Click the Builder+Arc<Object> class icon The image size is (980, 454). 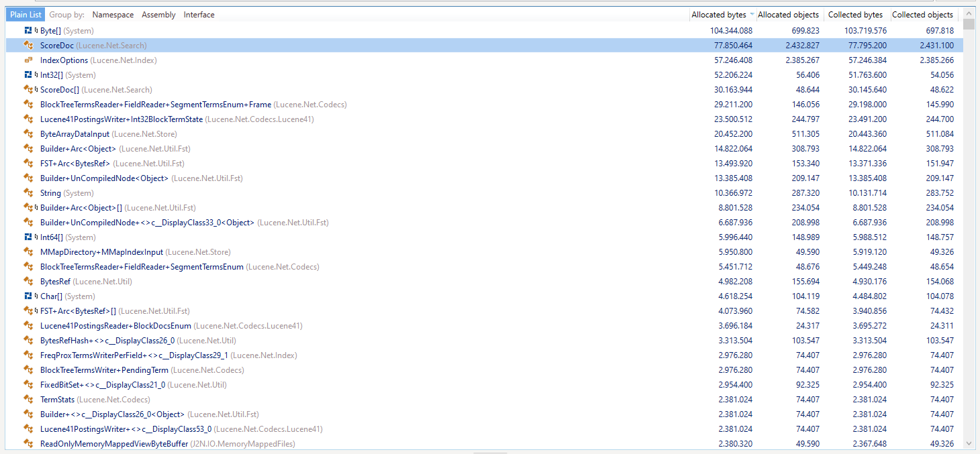[28, 149]
